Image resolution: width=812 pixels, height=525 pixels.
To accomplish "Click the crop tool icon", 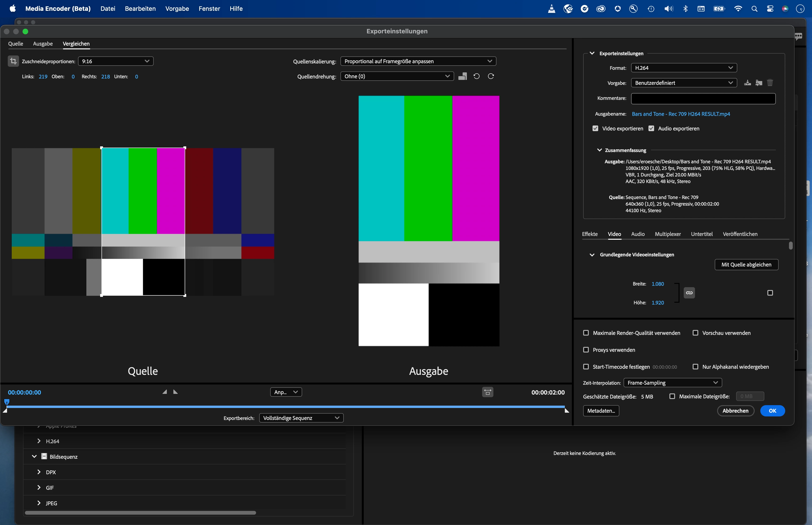I will [13, 61].
